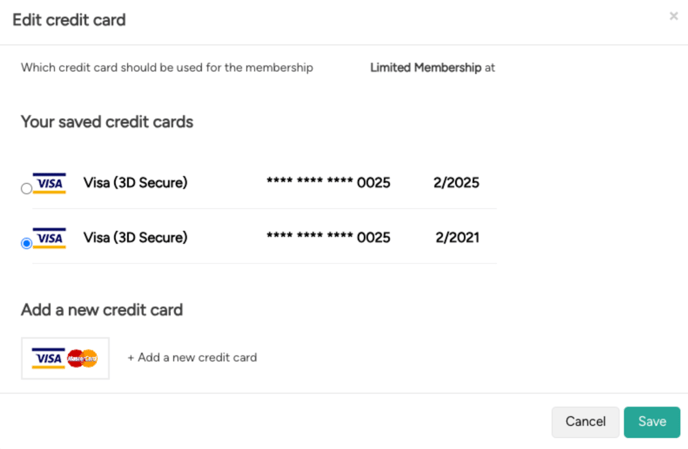Click the MasterCard logo in add-card box
Image resolution: width=688 pixels, height=449 pixels.
tap(82, 358)
